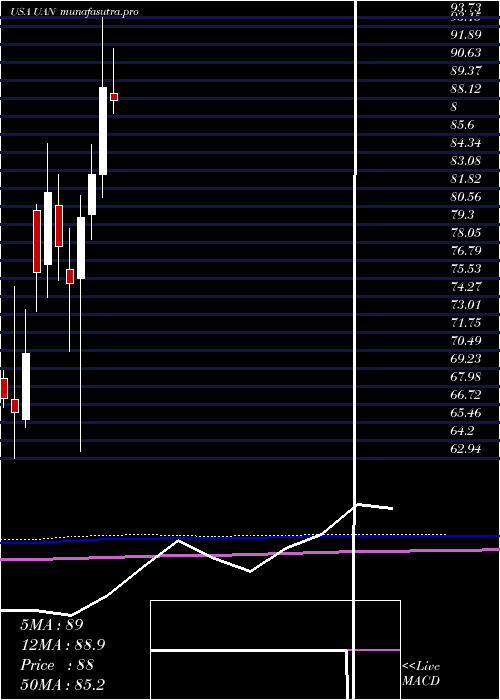The height and width of the screenshot is (700, 500).
Task: Click the Live MACD label
Action: pos(421,674)
